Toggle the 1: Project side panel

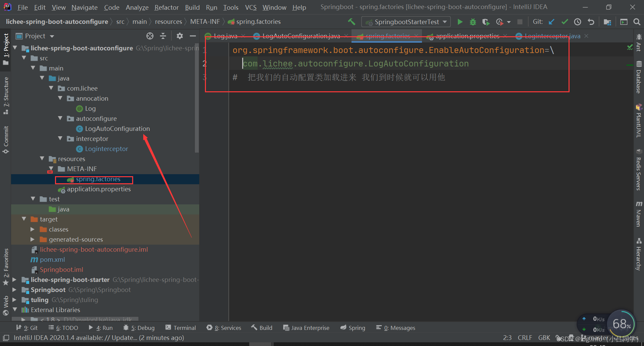[6, 49]
